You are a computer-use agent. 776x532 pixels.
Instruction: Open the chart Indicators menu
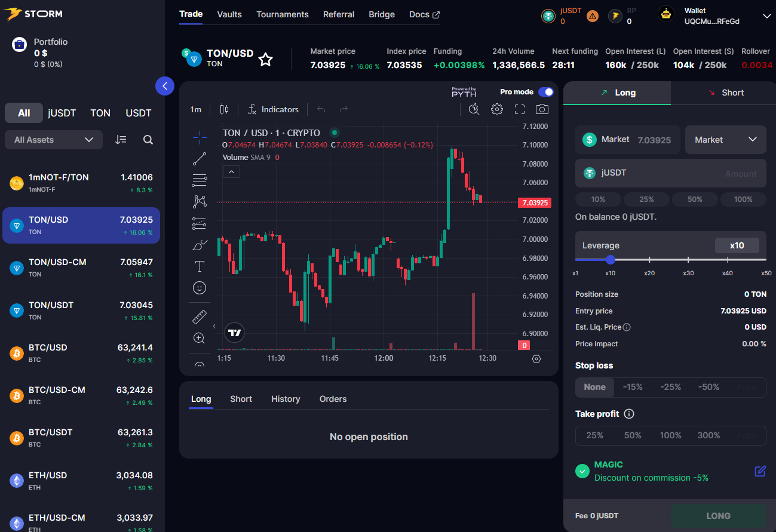tap(273, 109)
